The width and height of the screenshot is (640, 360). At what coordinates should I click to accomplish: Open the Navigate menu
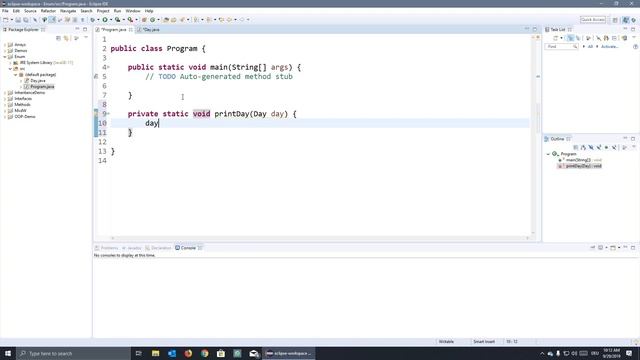point(68,11)
